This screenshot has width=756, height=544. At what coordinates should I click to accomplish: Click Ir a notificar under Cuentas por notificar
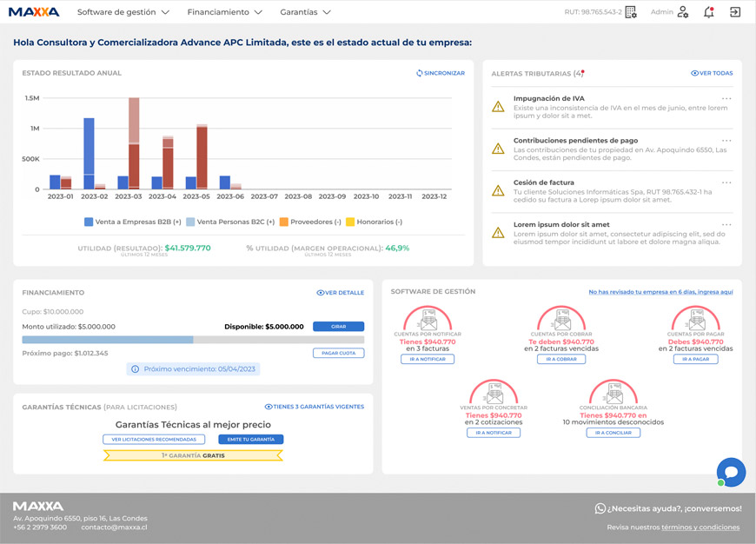point(428,359)
